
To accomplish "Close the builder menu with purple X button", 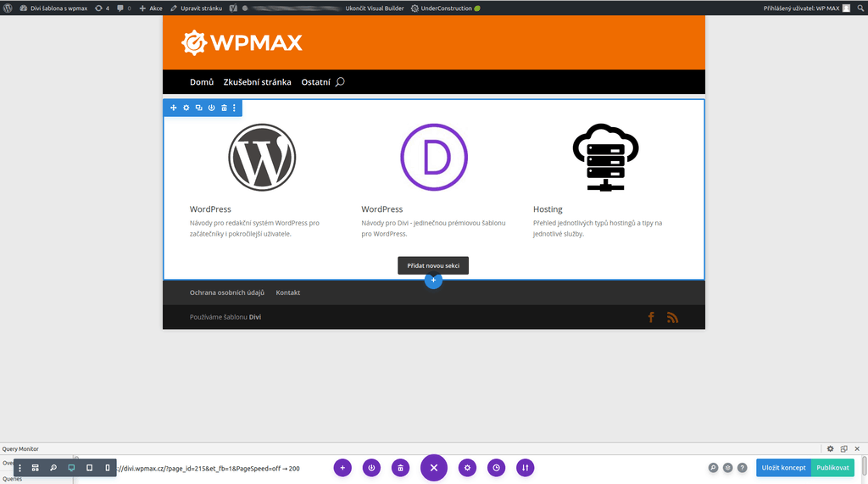I will tap(434, 468).
